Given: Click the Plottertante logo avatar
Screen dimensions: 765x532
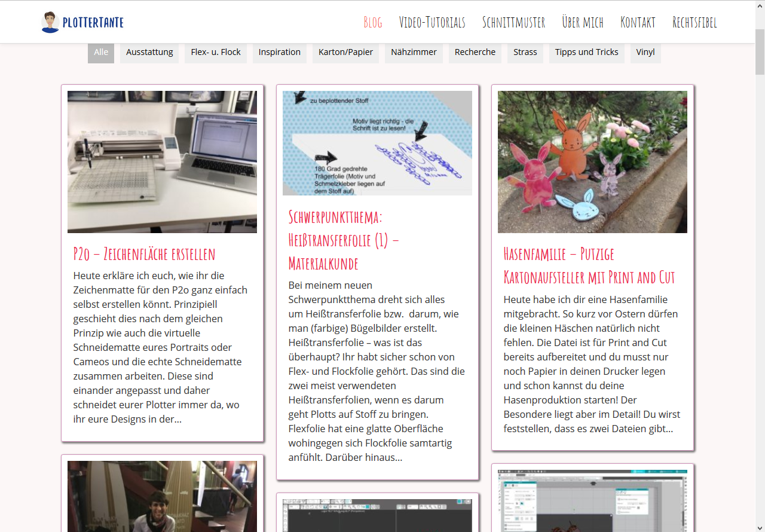Looking at the screenshot, I should click(x=50, y=22).
